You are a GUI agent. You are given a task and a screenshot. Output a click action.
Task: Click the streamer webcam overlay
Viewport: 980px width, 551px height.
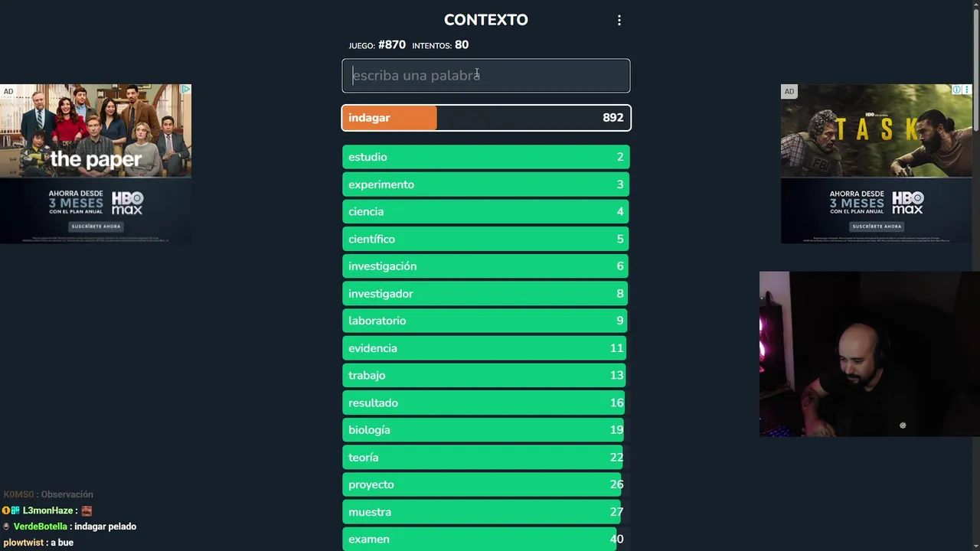click(869, 354)
